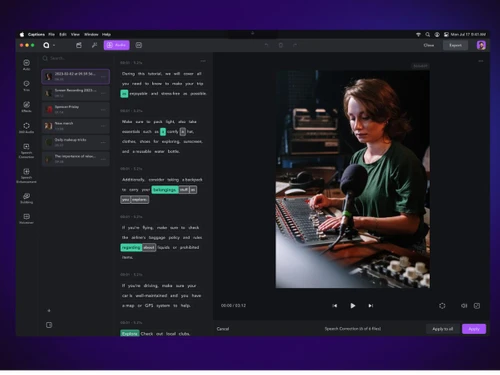Toggle the green 'regarding' correction

tap(131, 247)
